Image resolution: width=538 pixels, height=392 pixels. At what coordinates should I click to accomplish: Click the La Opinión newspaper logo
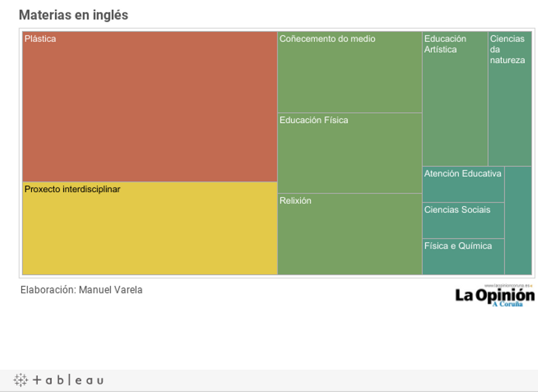(495, 295)
